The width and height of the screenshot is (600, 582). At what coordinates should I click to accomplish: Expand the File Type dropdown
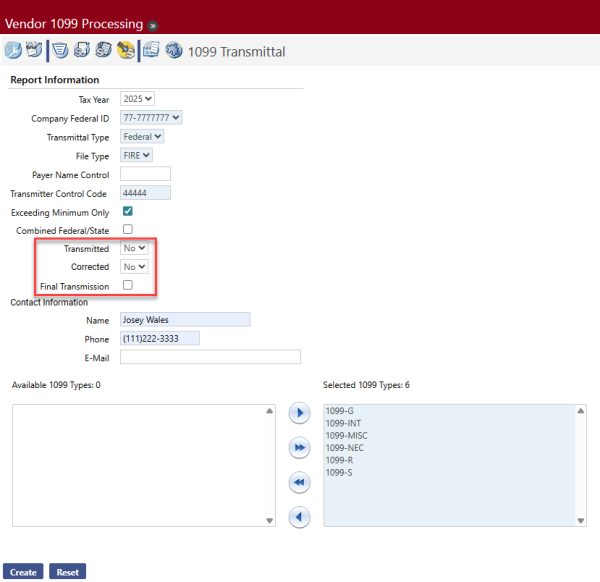tap(136, 155)
